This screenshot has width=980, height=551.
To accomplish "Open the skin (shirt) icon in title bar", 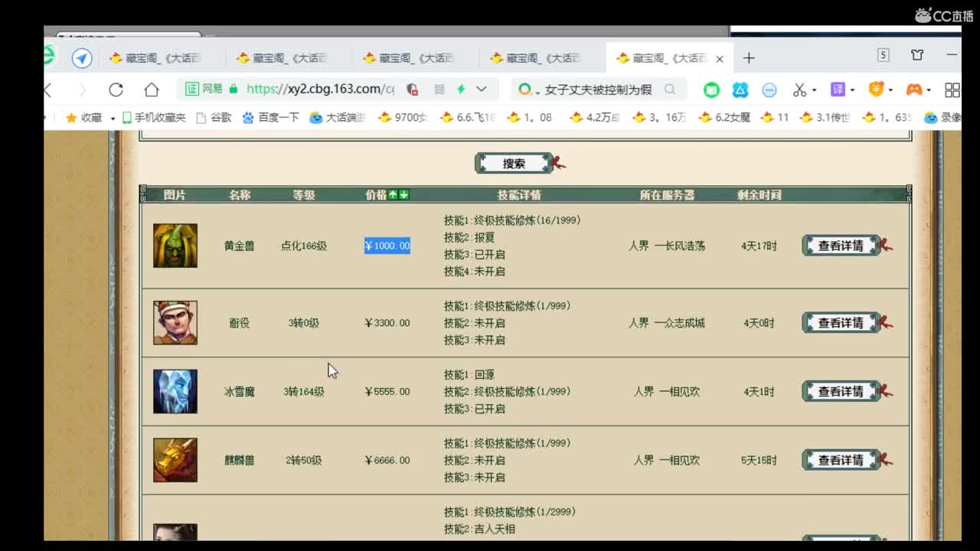I will (917, 55).
